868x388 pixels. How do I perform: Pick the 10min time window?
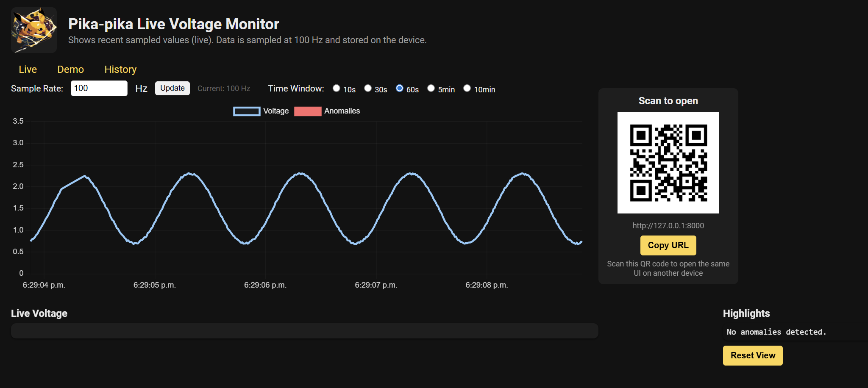coord(467,88)
